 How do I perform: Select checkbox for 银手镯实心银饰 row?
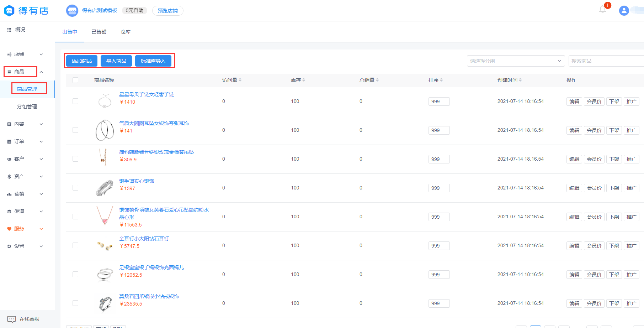tap(75, 188)
